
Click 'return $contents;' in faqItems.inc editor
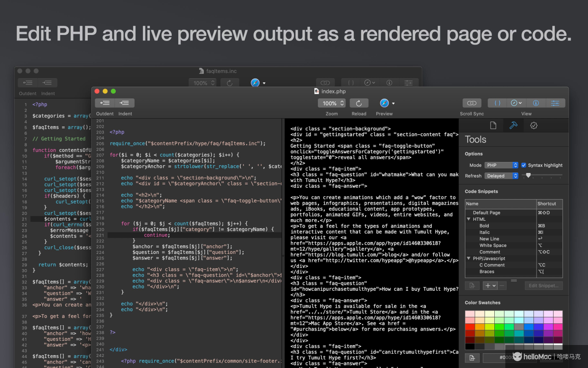pos(62,264)
